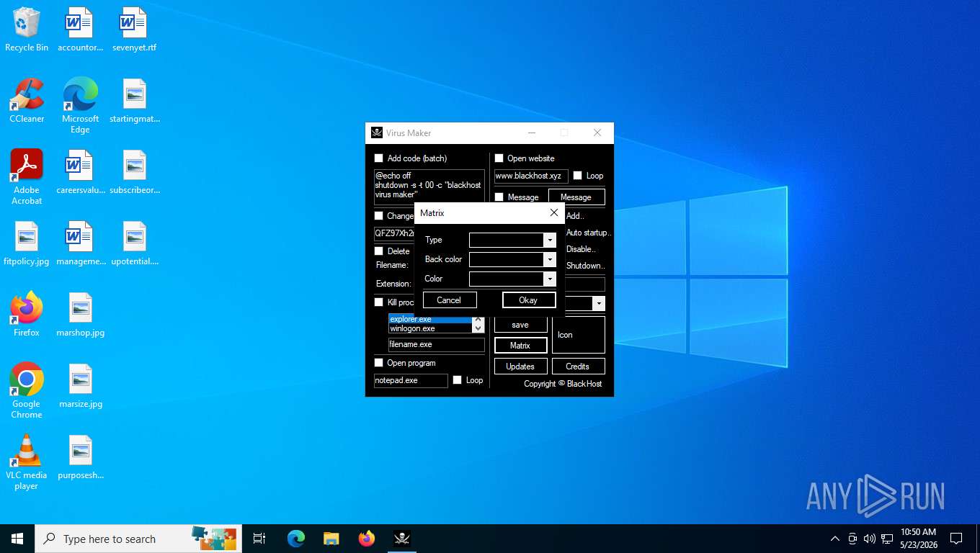
Task: Launch Edge from the taskbar
Action: (295, 539)
